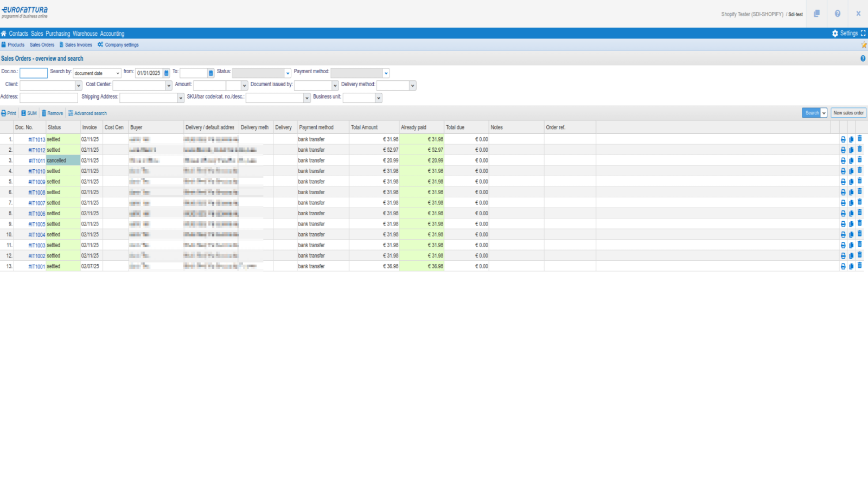
Task: Open the Accounting menu
Action: click(112, 34)
